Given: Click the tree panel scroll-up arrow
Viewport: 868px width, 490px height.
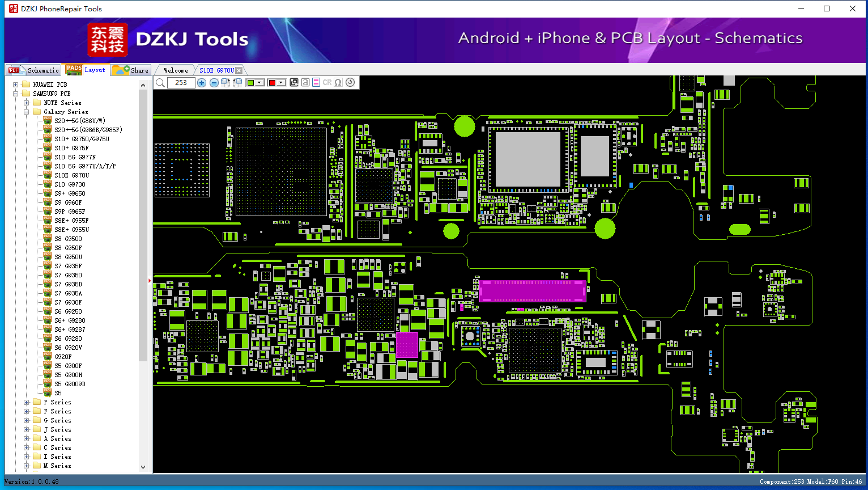Looking at the screenshot, I should (x=143, y=85).
